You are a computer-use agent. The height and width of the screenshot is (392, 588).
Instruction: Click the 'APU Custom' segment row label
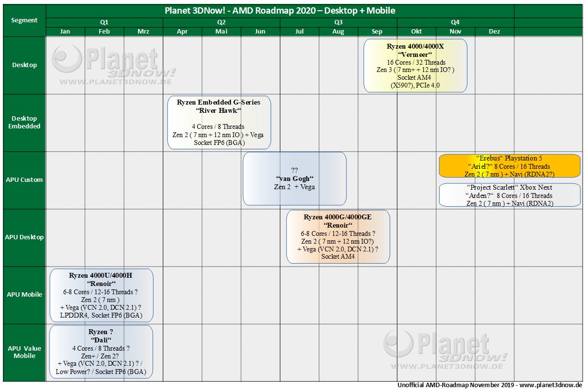(x=24, y=180)
